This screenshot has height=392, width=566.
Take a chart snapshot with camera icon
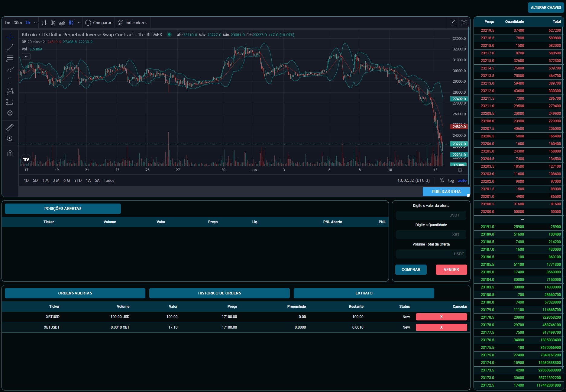point(464,23)
